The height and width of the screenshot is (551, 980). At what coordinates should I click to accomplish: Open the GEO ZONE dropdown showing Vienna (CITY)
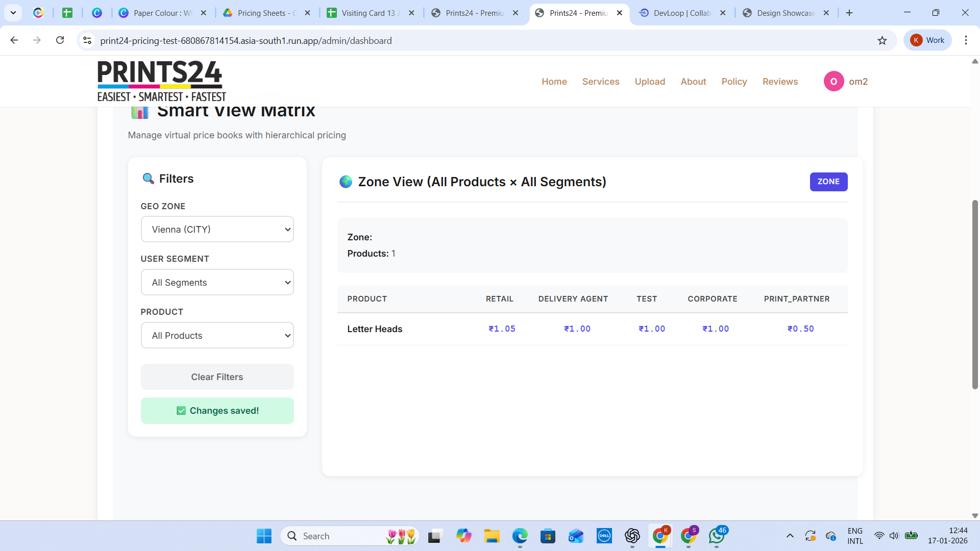coord(217,229)
